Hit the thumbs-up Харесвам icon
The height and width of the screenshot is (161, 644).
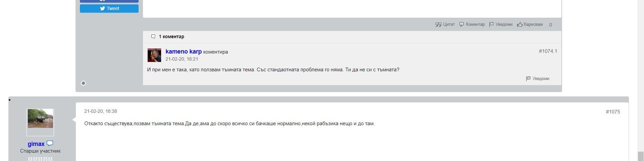tap(520, 24)
